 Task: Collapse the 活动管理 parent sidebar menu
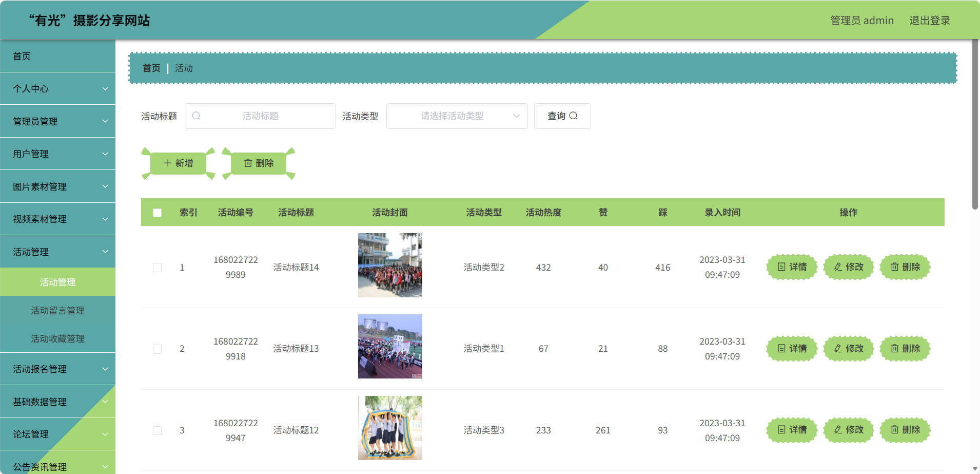(57, 252)
